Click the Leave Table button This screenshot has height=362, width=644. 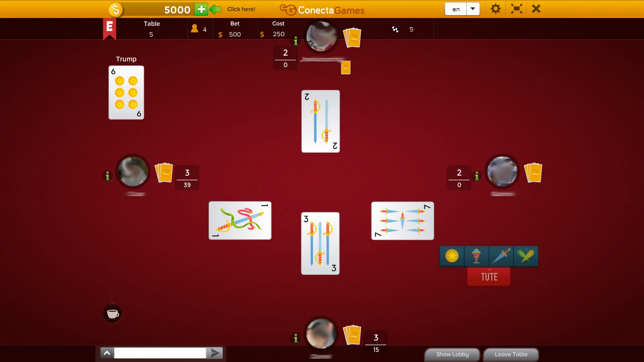[511, 354]
